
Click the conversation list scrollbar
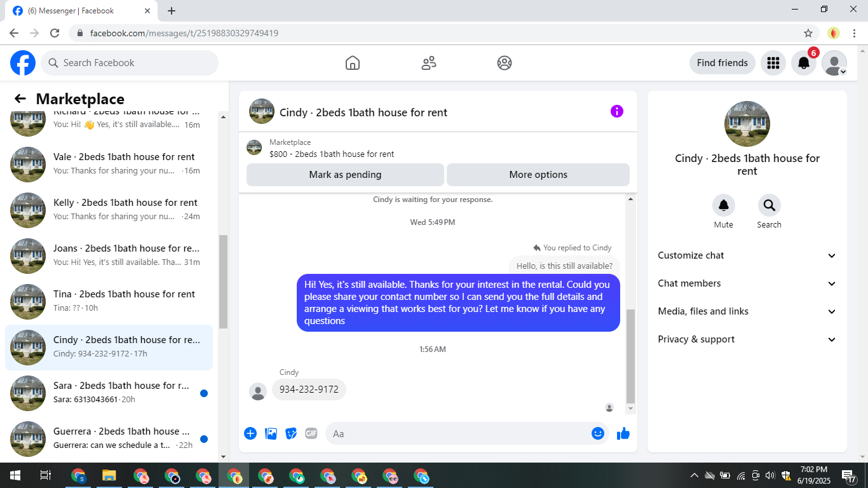tap(223, 283)
